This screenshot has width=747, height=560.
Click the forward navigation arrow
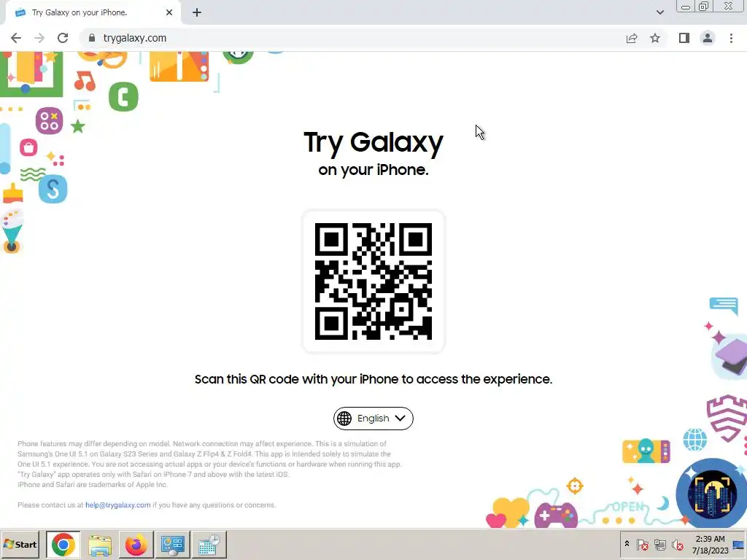pos(39,38)
